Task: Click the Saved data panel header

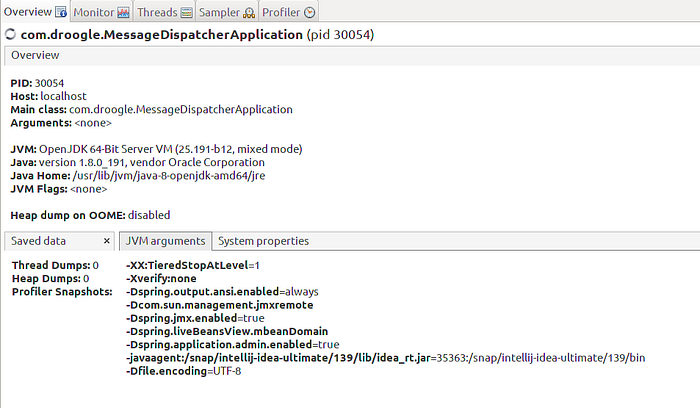Action: click(x=59, y=241)
